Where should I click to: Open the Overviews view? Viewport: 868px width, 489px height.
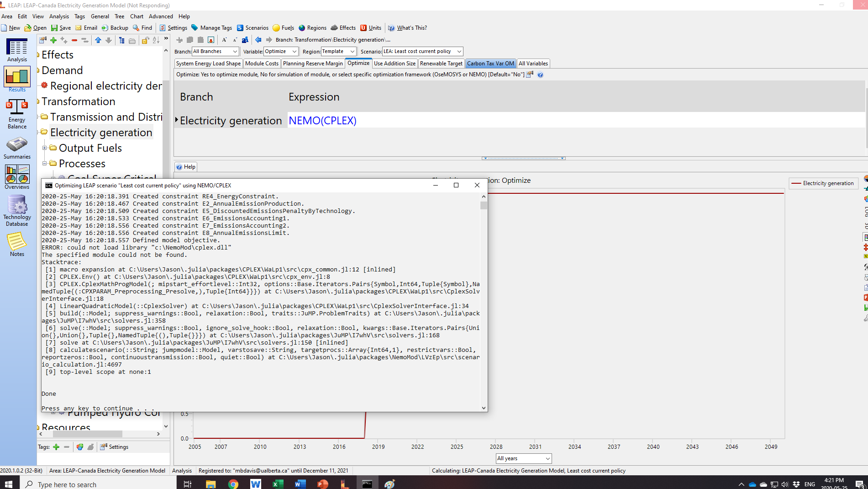(x=17, y=177)
